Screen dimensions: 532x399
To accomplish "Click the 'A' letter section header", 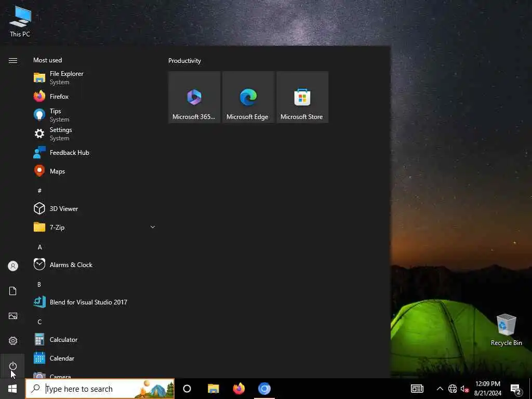I will pos(39,247).
